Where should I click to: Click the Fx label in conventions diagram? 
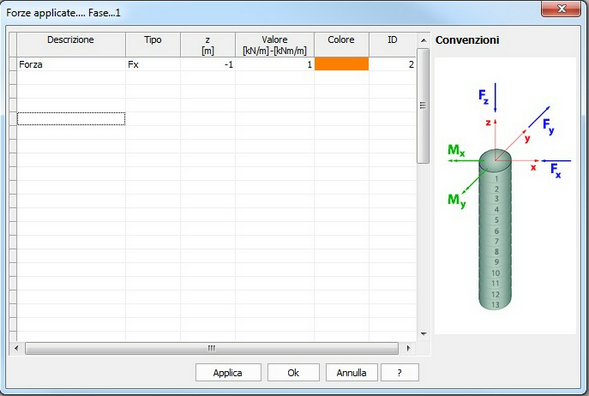point(556,170)
